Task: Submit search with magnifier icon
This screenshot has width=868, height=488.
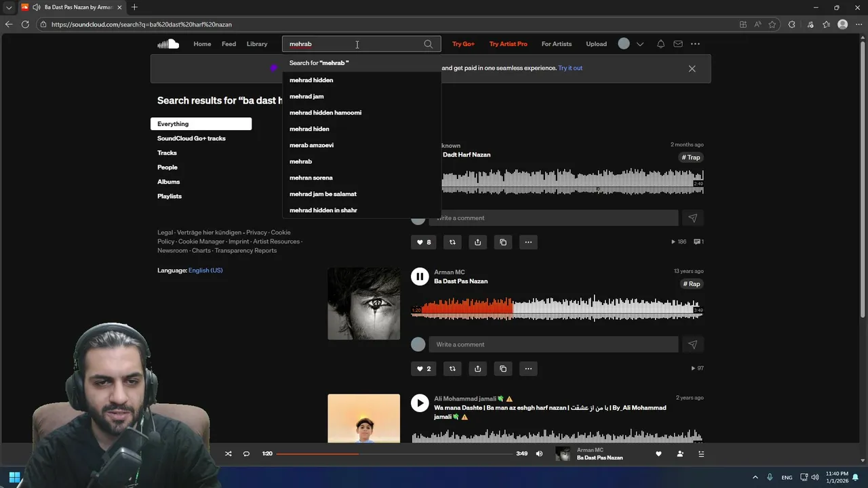Action: point(428,44)
